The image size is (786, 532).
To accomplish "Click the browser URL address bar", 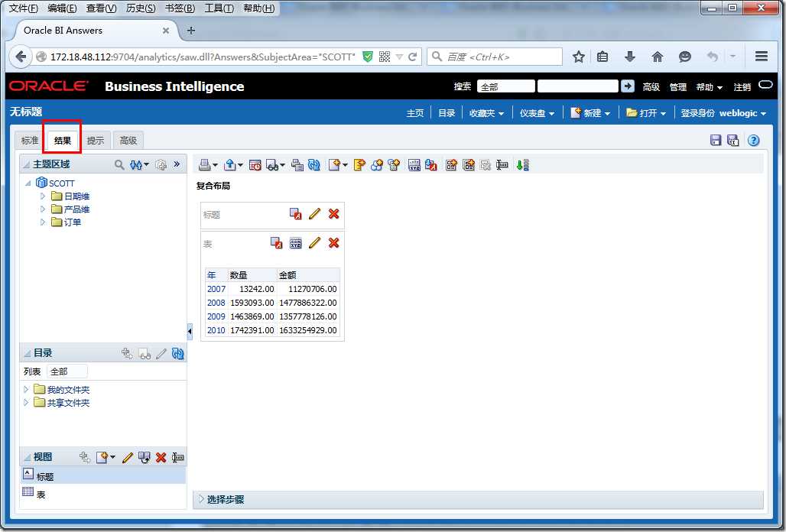I will point(202,57).
